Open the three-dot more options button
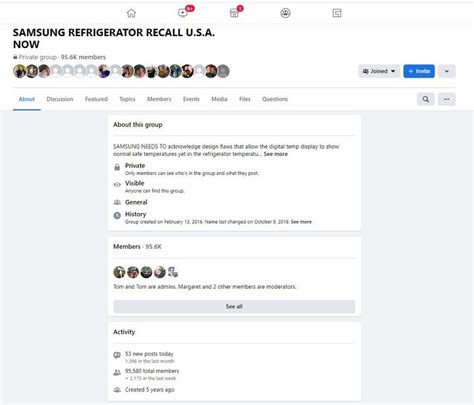474x405 pixels. pyautogui.click(x=447, y=99)
